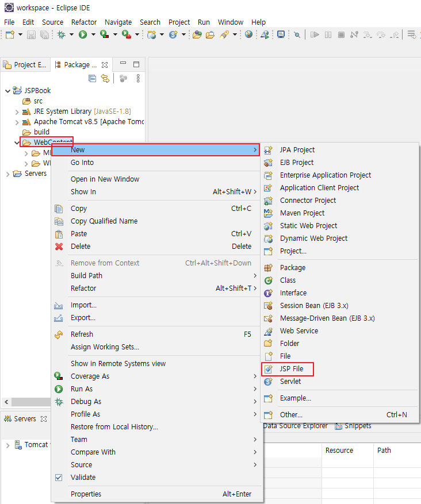This screenshot has height=504, width=421.
Task: Expand the Servers project node
Action: coord(7,174)
